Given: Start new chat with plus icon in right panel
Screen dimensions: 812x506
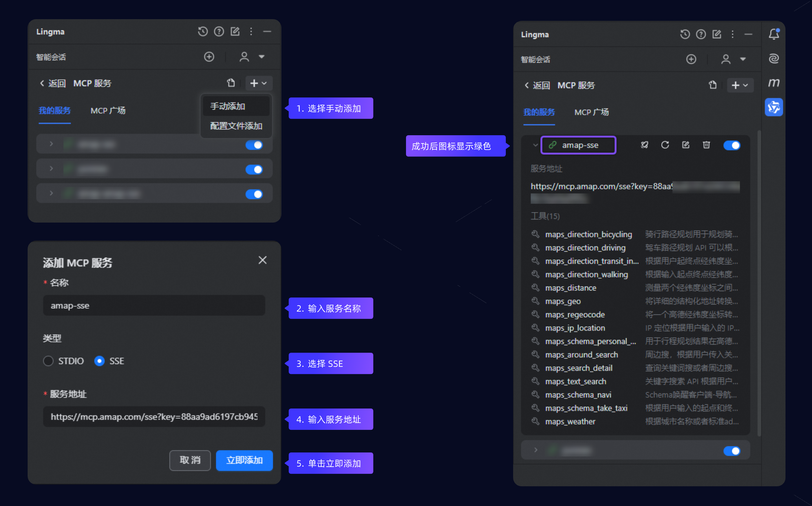Looking at the screenshot, I should pyautogui.click(x=691, y=59).
